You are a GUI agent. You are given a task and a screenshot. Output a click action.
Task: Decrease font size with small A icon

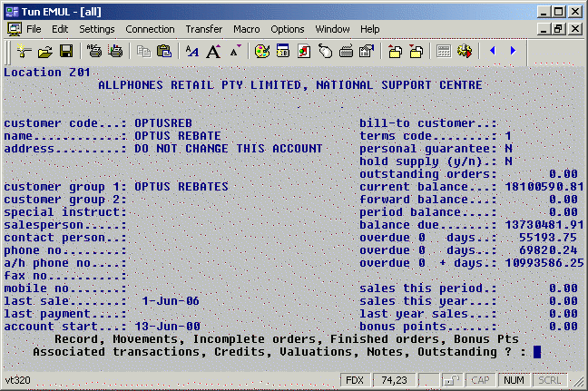(235, 51)
